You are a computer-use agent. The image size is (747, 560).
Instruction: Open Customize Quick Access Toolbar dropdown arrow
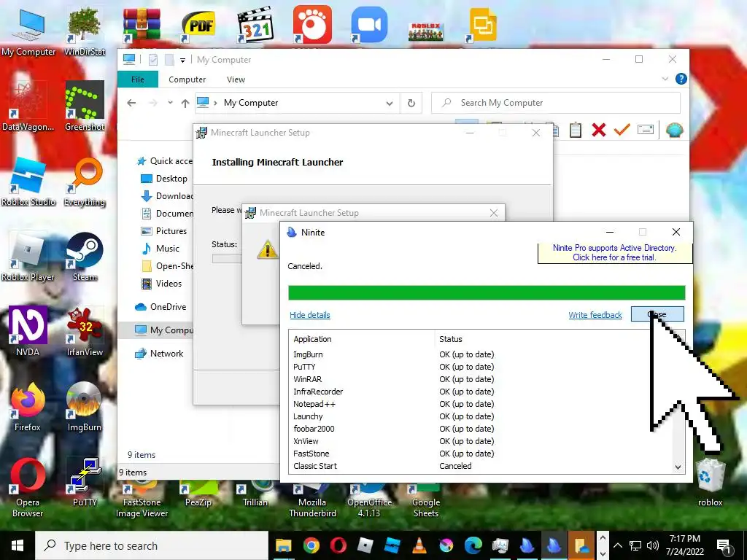point(182,60)
